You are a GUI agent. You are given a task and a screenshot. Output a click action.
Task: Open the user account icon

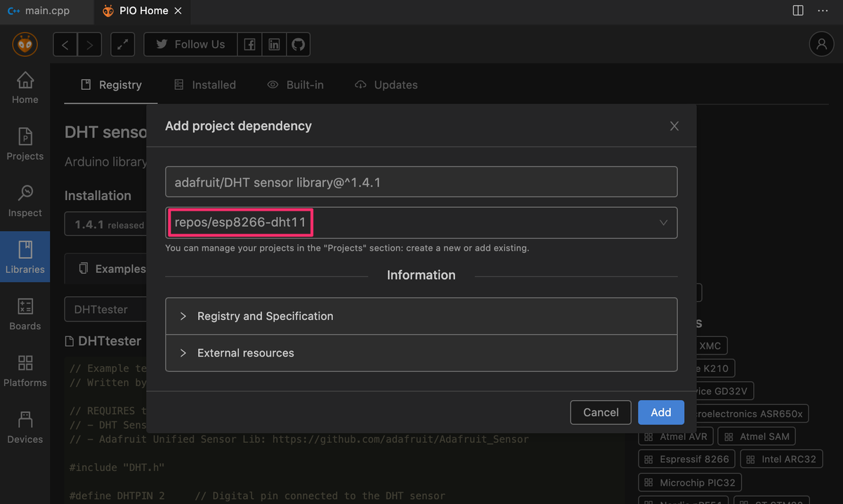coord(821,44)
